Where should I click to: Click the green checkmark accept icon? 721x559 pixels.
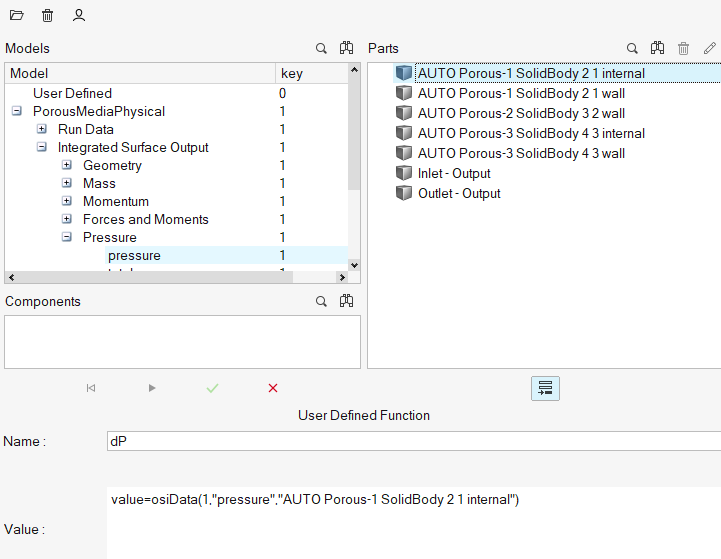212,388
